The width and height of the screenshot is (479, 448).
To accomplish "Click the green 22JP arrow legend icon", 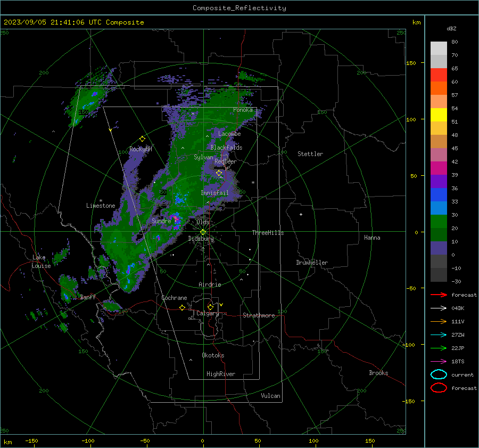I will click(439, 348).
